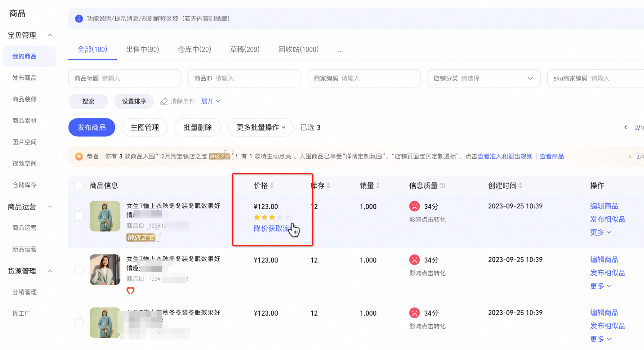Click the red heart icon under the second product

130,291
